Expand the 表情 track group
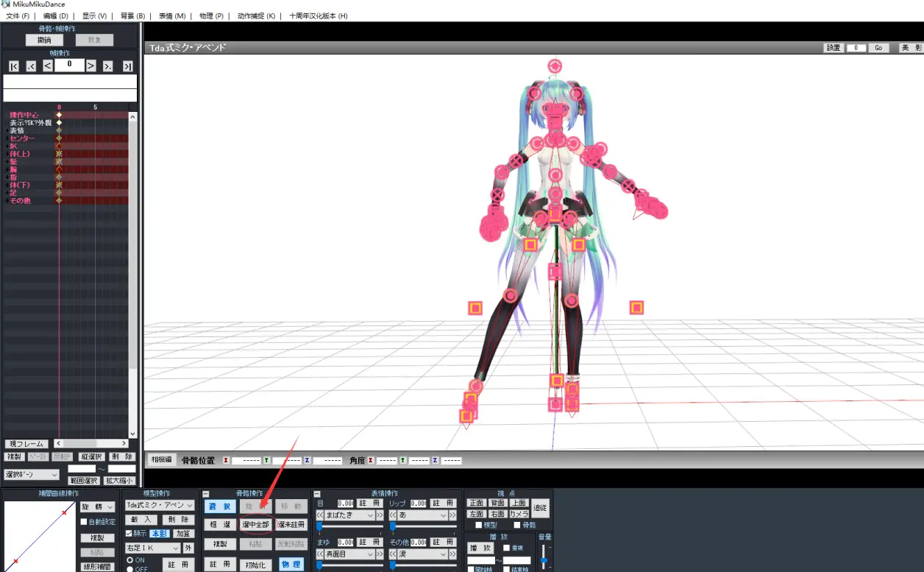Viewport: 924px width, 572px height. (x=7, y=130)
